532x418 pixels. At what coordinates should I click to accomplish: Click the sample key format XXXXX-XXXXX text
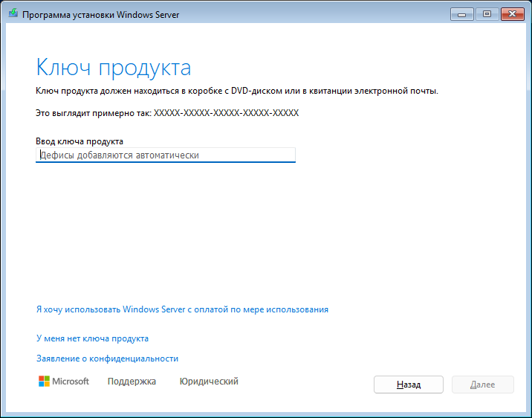click(x=227, y=113)
